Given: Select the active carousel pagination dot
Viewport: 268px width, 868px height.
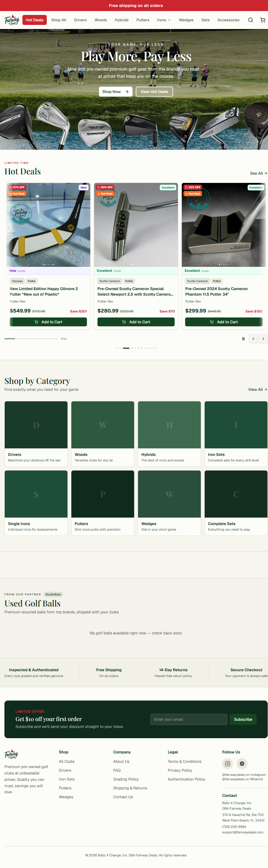Looking at the screenshot, I should 126,348.
